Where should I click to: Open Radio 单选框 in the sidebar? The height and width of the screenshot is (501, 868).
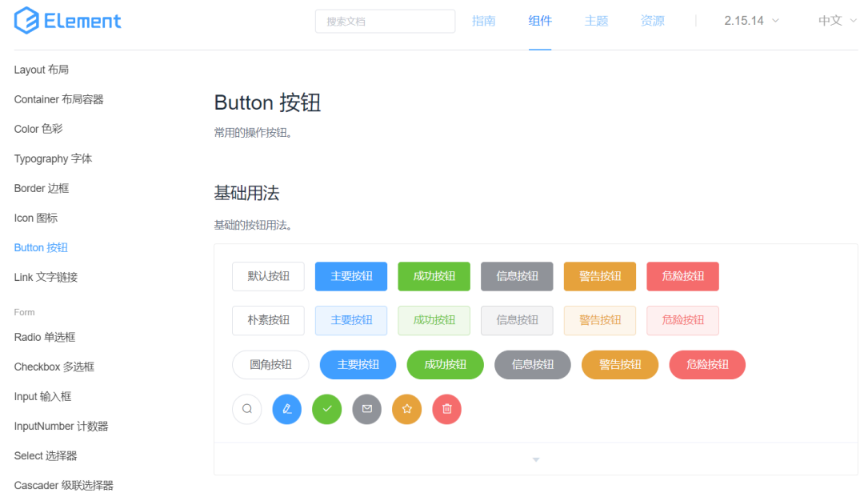[x=45, y=337]
